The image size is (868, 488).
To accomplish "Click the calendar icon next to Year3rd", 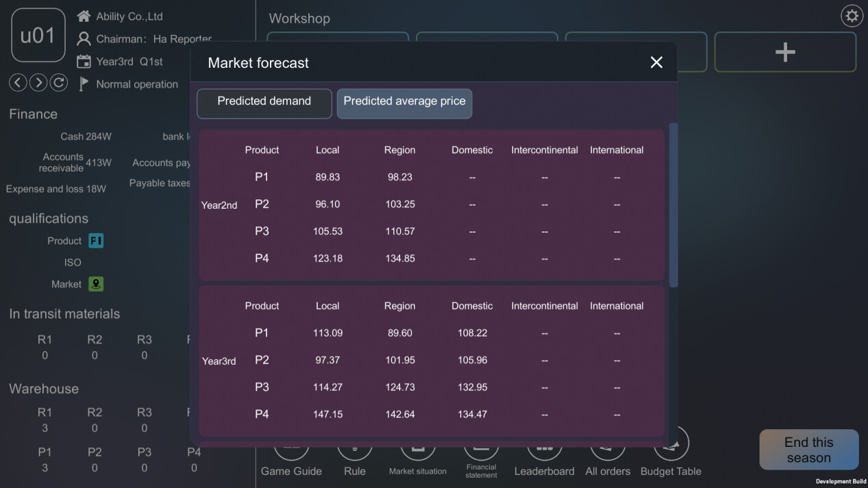I will coord(84,62).
